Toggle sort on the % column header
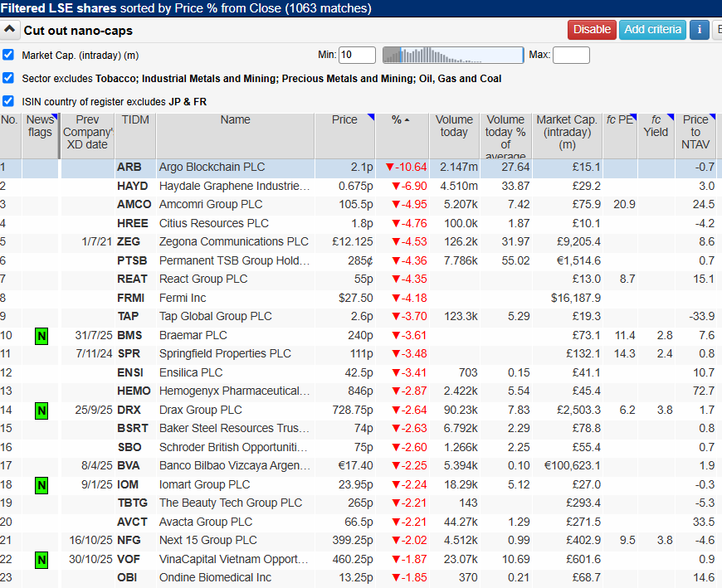This screenshot has width=722, height=588. (402, 136)
